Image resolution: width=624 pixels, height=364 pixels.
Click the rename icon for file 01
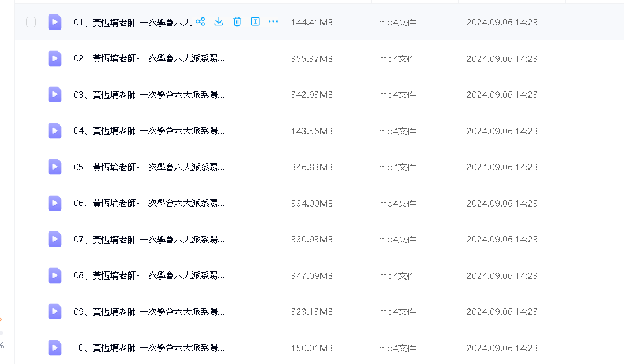coord(255,22)
